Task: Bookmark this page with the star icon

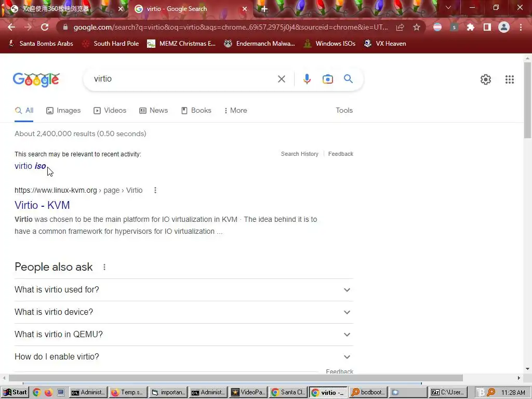Action: coord(417,27)
